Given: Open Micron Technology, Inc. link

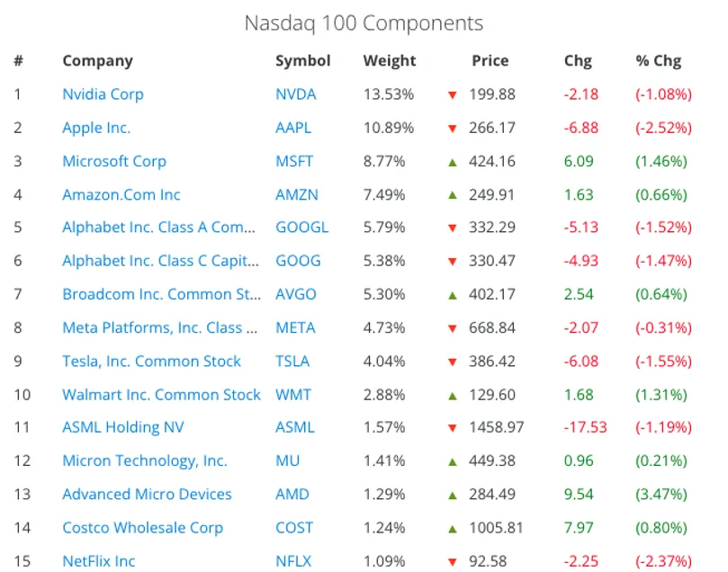Looking at the screenshot, I should point(144,460).
